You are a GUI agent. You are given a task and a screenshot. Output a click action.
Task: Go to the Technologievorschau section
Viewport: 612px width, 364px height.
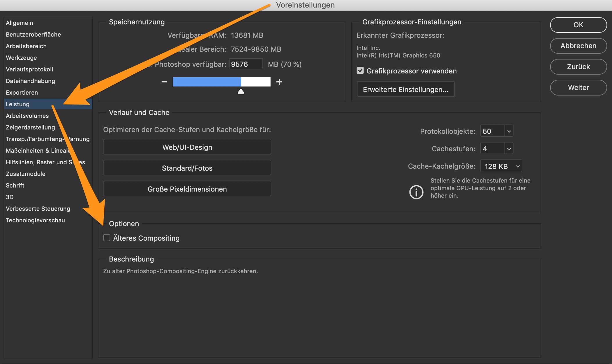click(35, 220)
